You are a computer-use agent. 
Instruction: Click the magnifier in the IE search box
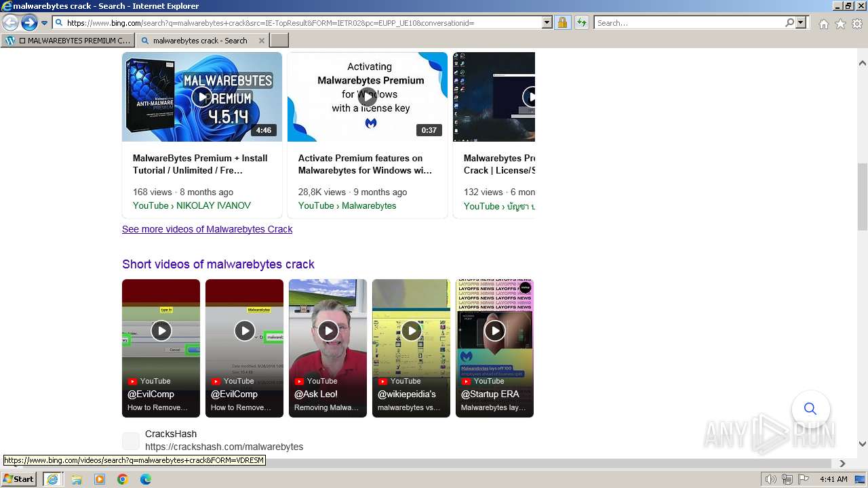789,23
